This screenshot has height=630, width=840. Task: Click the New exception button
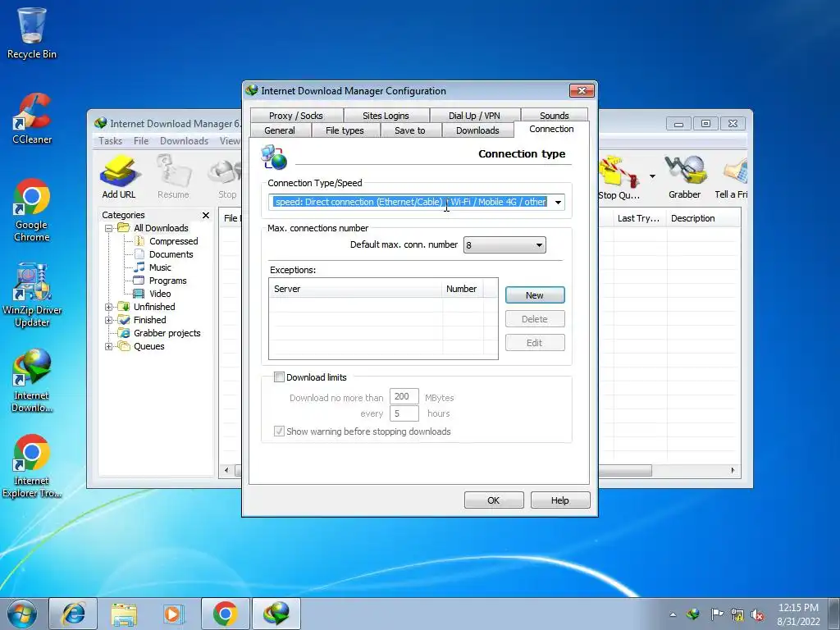(535, 295)
